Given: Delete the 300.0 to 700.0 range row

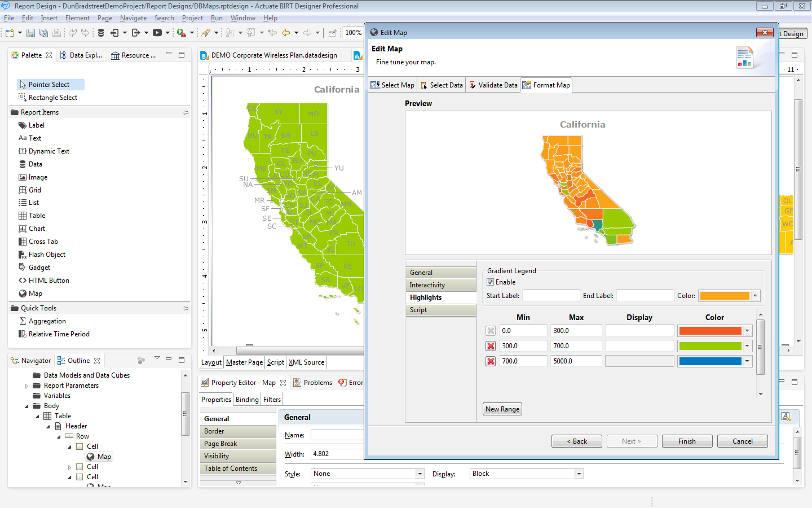Looking at the screenshot, I should 491,346.
